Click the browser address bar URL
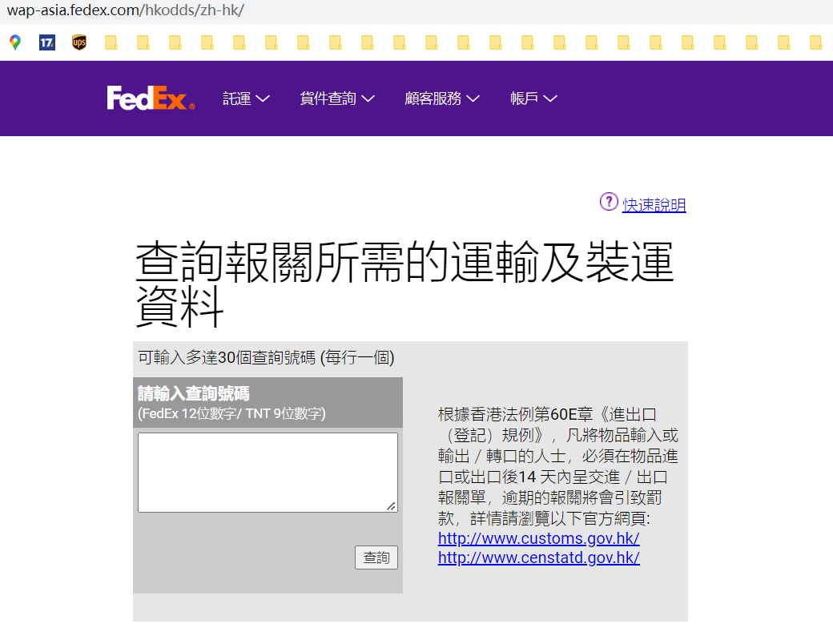Image resolution: width=833 pixels, height=644 pixels. 126,10
